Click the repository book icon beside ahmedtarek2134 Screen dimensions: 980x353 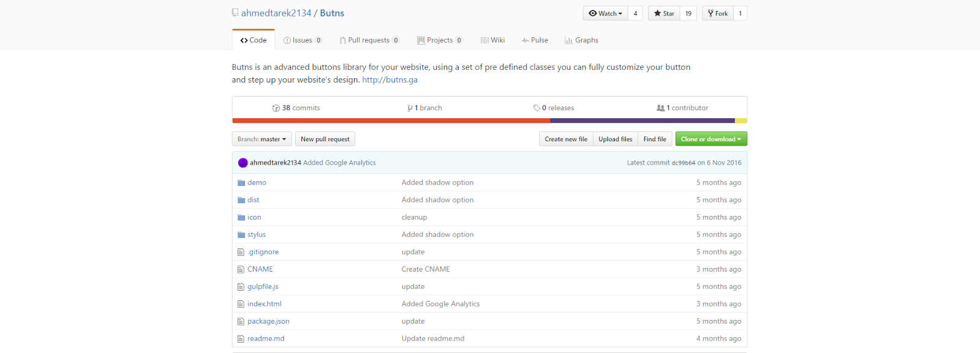(x=235, y=13)
